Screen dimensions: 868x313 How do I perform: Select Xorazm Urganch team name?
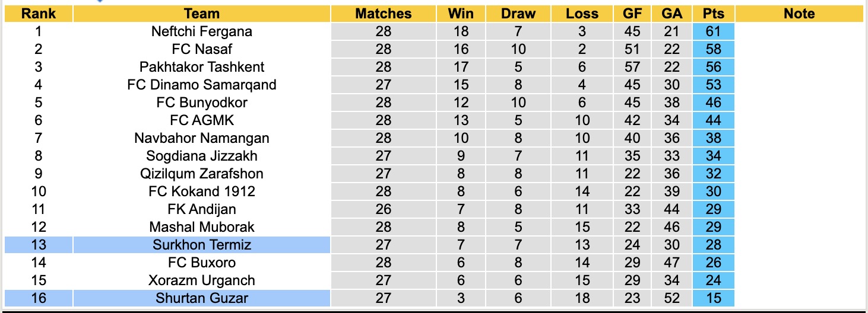click(202, 280)
